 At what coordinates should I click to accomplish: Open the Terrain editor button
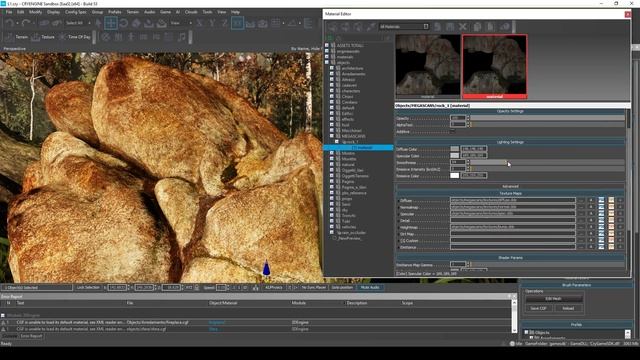pyautogui.click(x=17, y=37)
